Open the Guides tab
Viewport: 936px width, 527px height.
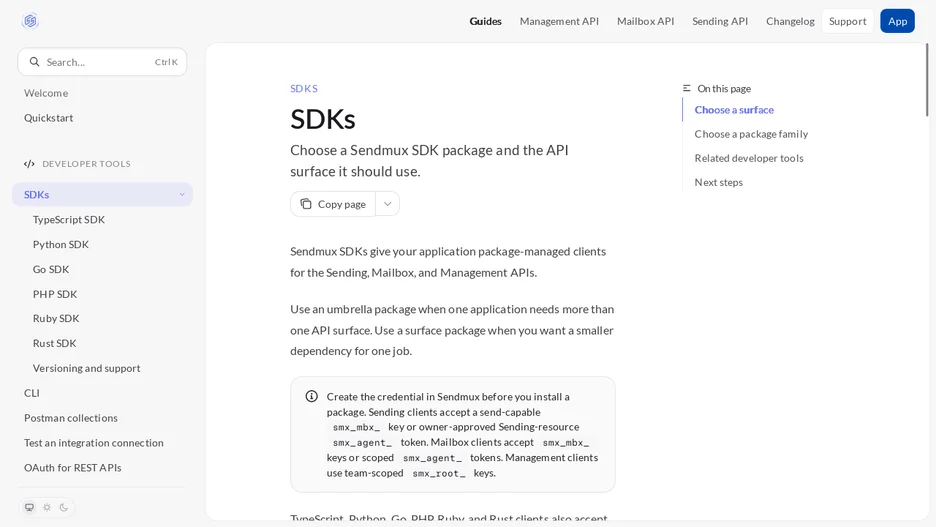[x=485, y=21]
